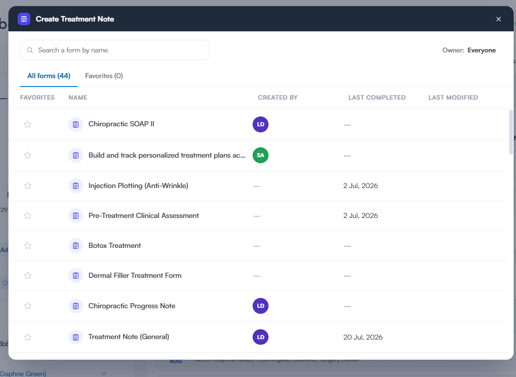Click LD avatar in Chiropractic SOAP II row
The width and height of the screenshot is (516, 377).
click(x=260, y=124)
